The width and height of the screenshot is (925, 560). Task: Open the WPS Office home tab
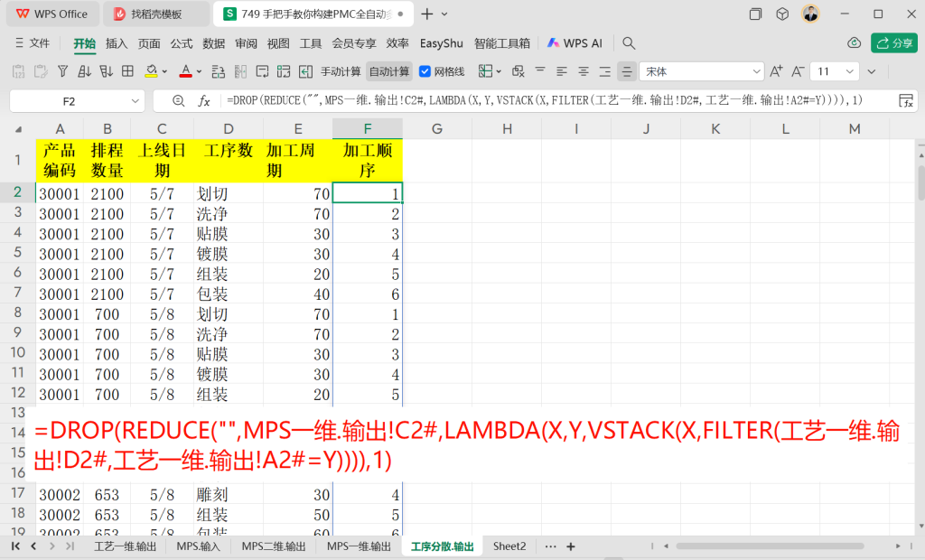click(x=51, y=14)
